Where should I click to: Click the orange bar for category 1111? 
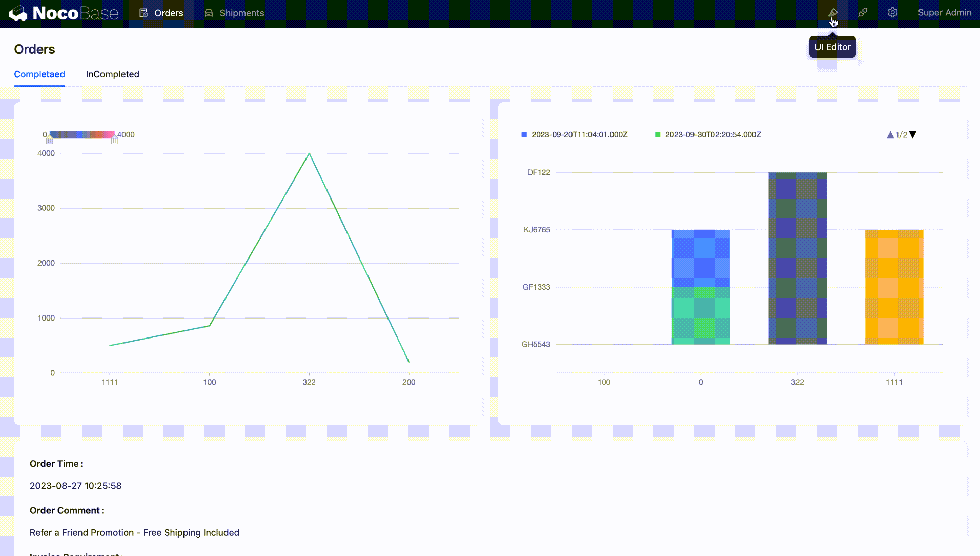point(894,287)
